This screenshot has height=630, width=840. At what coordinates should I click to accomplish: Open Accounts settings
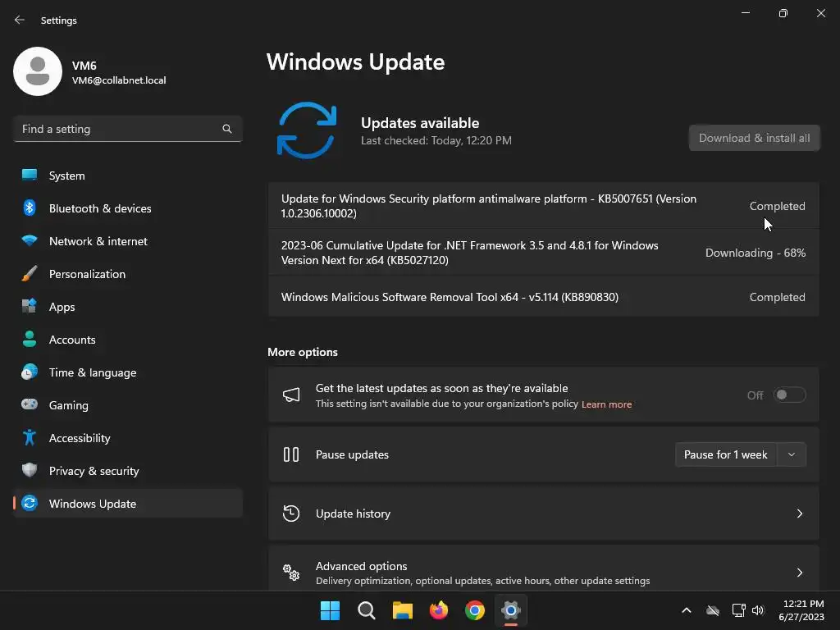click(127, 339)
